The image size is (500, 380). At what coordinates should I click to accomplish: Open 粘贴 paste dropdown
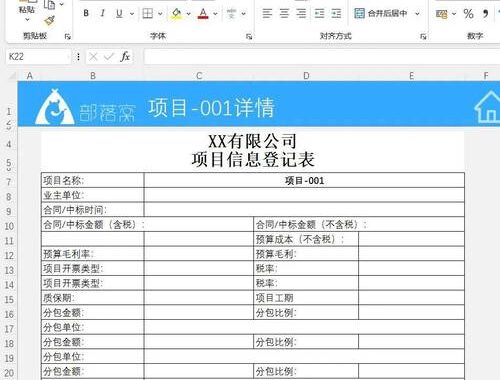pyautogui.click(x=27, y=20)
